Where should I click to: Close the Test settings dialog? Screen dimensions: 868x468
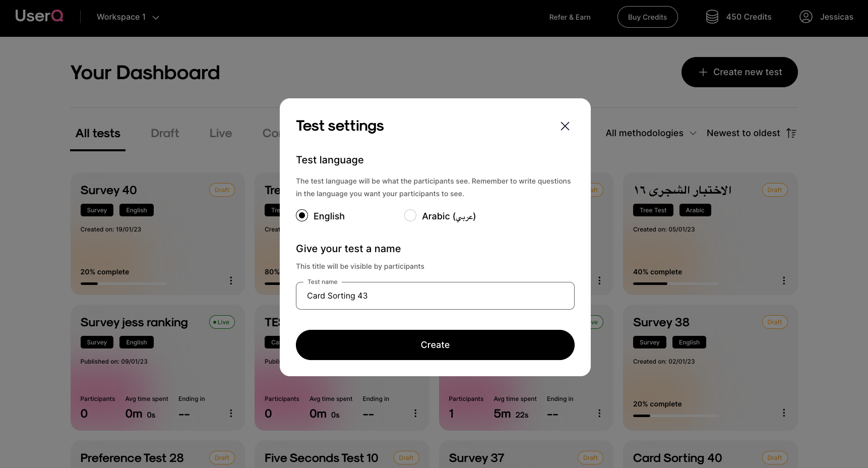[565, 126]
